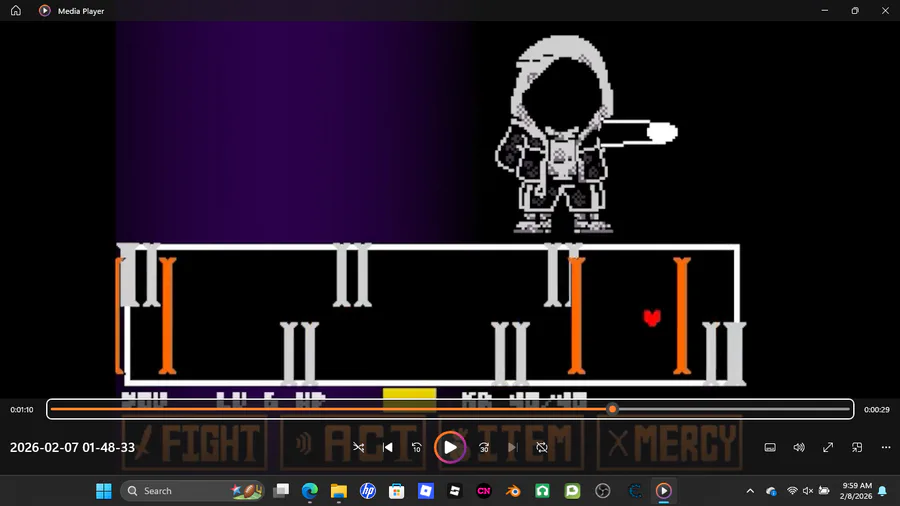Viewport: 900px width, 506px height.
Task: Open battery status tray icon
Action: tap(824, 491)
